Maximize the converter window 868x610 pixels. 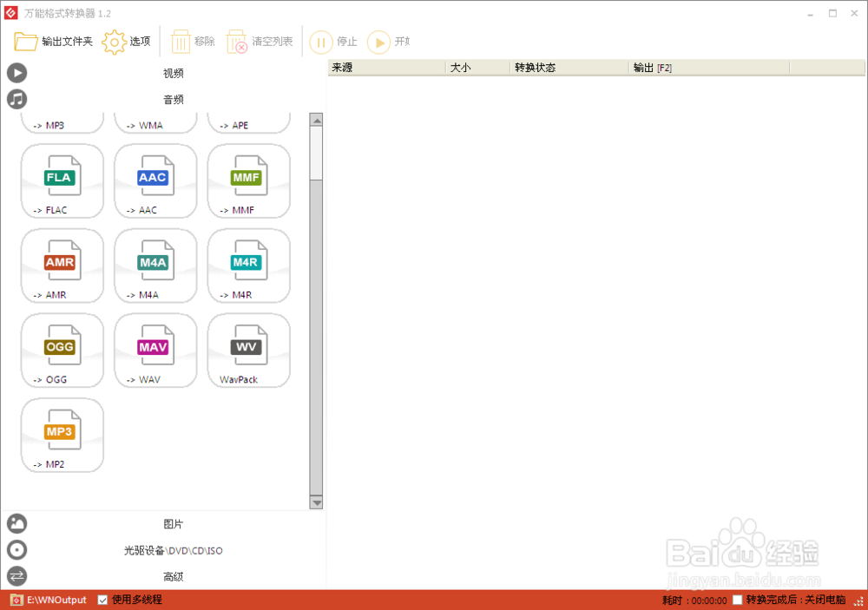pyautogui.click(x=832, y=13)
